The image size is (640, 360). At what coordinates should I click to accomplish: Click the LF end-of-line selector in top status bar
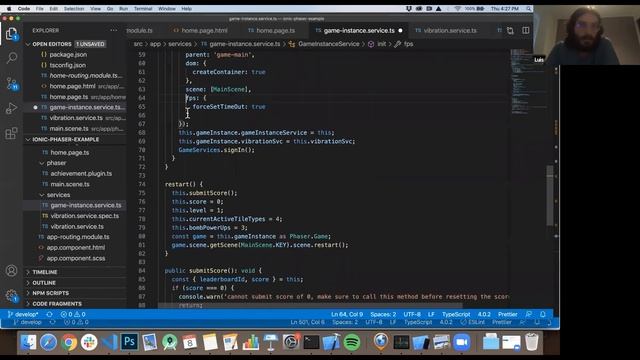click(431, 314)
